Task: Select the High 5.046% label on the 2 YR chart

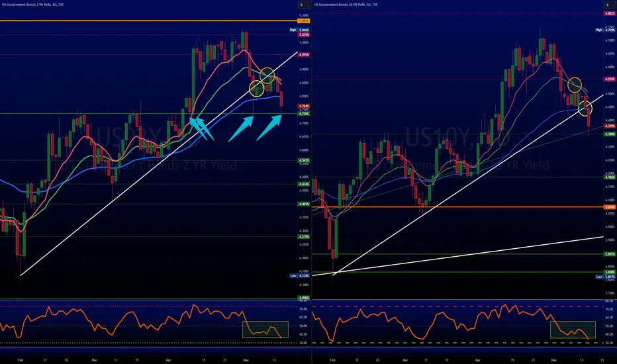Action: [299, 30]
